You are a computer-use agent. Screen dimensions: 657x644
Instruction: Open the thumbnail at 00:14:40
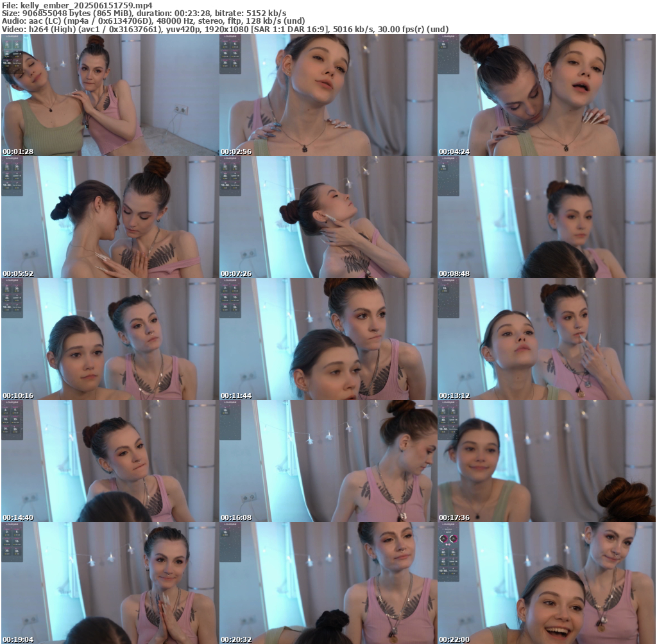pos(110,461)
